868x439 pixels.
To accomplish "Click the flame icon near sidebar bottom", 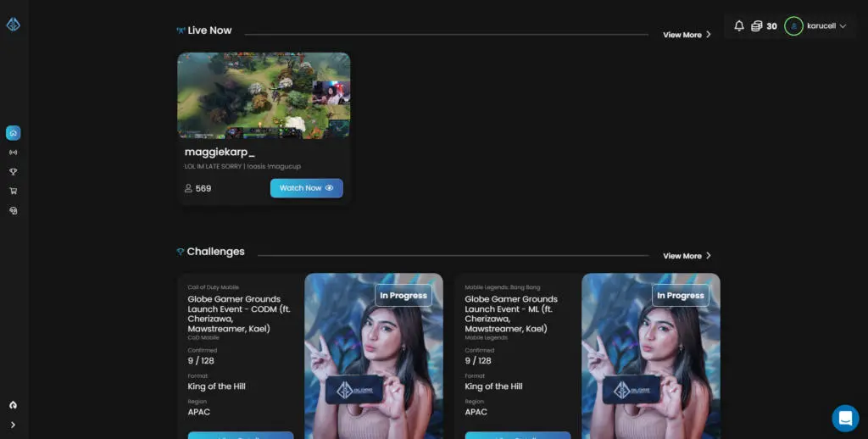I will coord(14,405).
